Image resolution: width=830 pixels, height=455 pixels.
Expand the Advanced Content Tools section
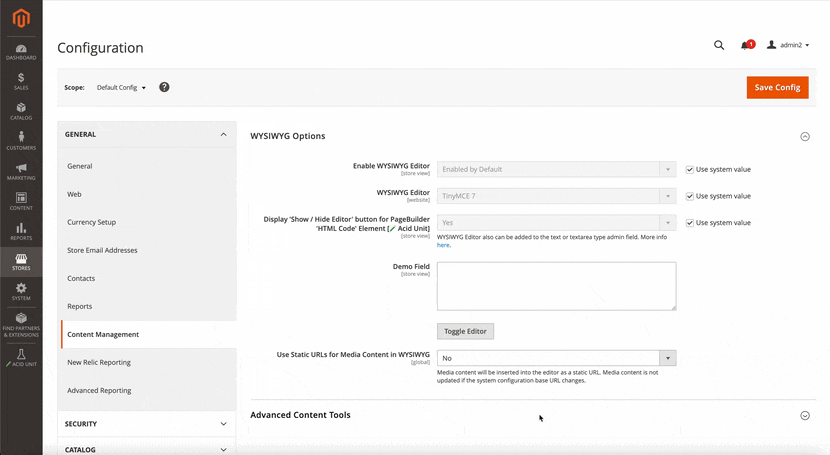pos(805,415)
